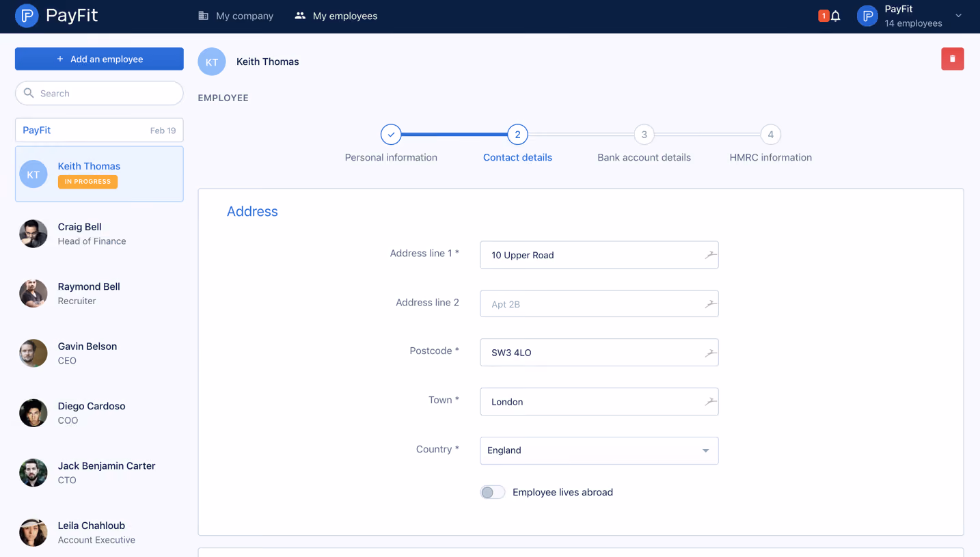Click the Address line 2 input
Image resolution: width=980 pixels, height=557 pixels.
point(599,303)
